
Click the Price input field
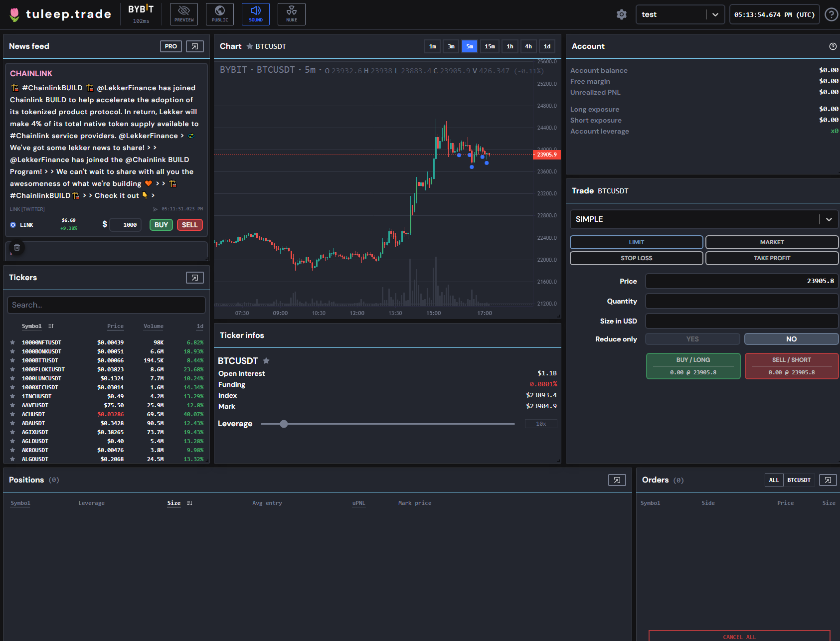(x=742, y=281)
